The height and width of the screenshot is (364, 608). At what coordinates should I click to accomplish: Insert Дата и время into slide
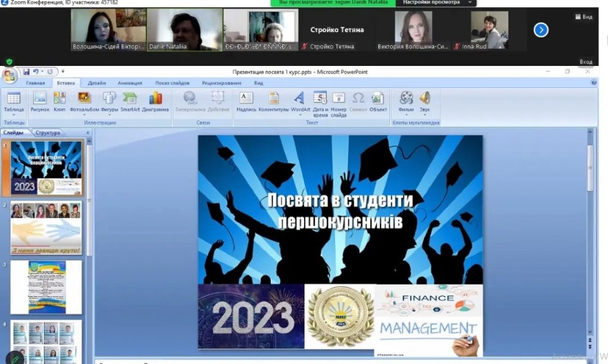320,103
